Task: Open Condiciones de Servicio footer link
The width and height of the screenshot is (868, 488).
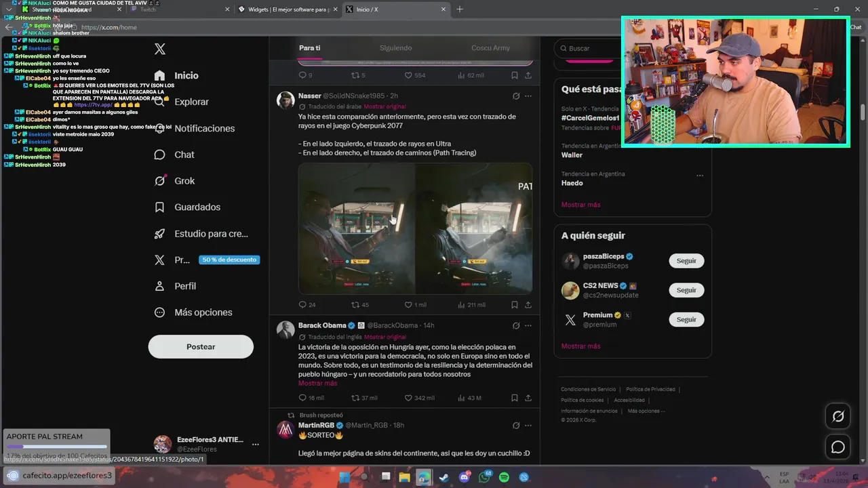Action: pyautogui.click(x=588, y=390)
